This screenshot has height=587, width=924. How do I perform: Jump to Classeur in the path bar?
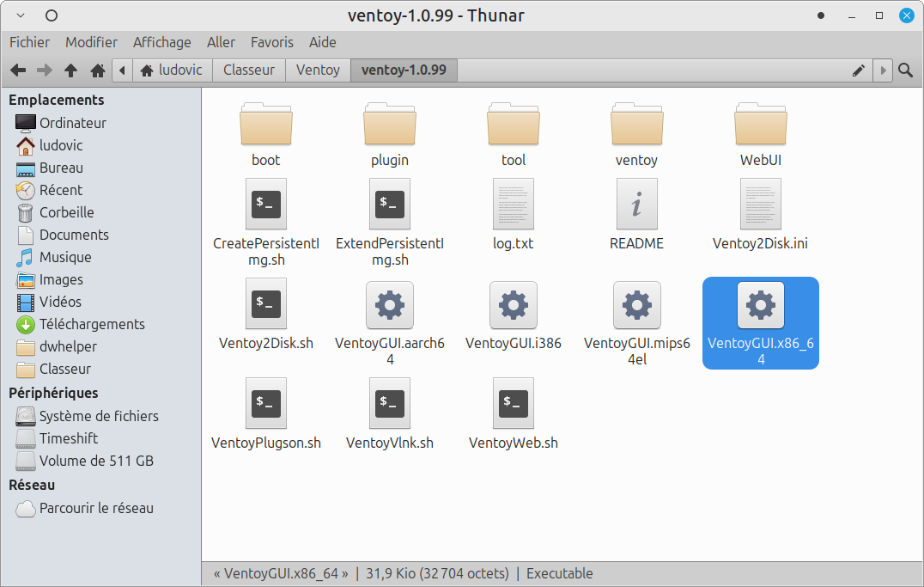[249, 70]
